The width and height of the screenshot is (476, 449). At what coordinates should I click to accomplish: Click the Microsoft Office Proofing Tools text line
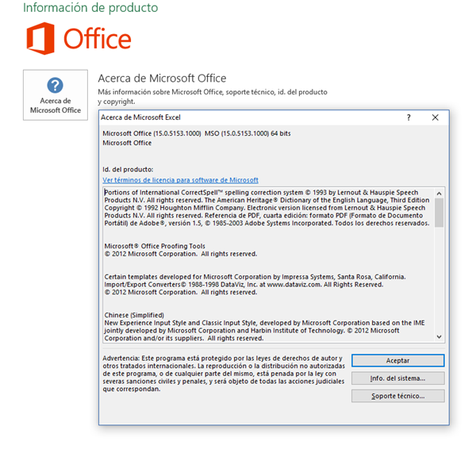(155, 246)
